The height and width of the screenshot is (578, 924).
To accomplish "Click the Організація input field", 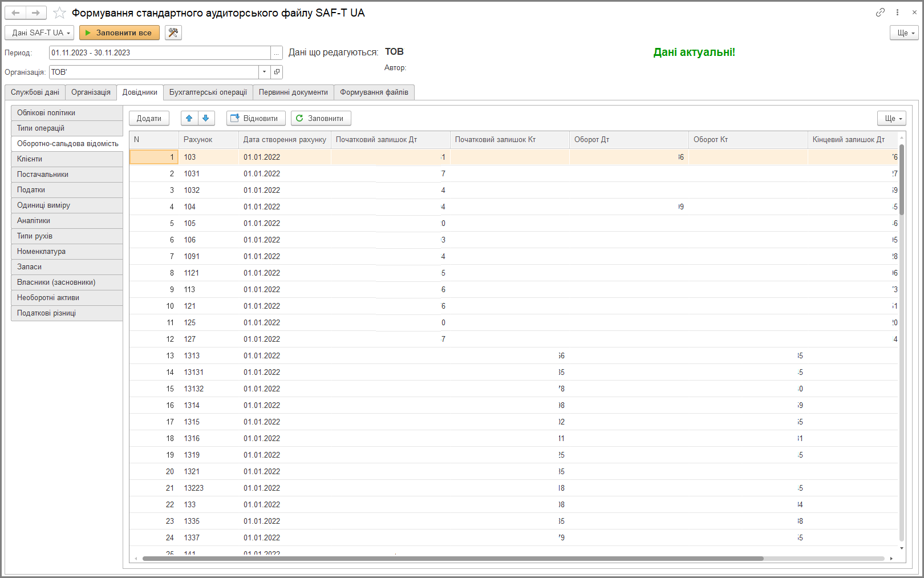I will pyautogui.click(x=154, y=72).
